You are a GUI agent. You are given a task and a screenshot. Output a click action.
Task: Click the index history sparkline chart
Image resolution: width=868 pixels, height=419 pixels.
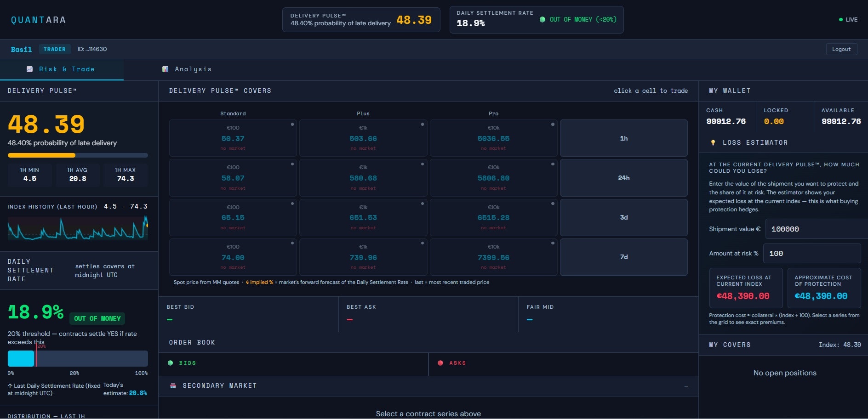pyautogui.click(x=78, y=228)
